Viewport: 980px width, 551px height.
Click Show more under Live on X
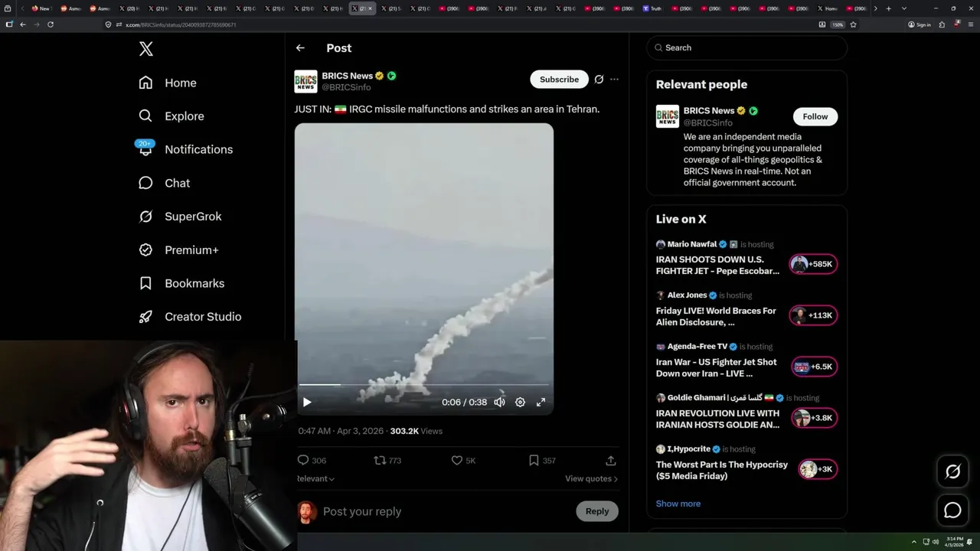[678, 504]
